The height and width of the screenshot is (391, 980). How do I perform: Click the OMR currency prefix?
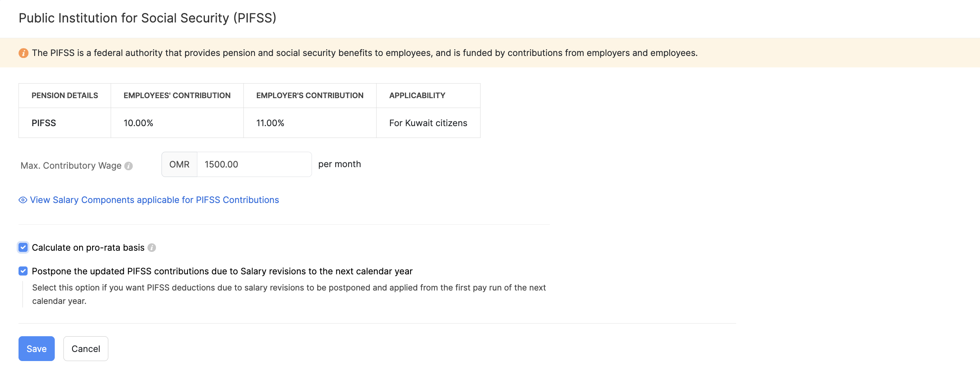tap(179, 164)
